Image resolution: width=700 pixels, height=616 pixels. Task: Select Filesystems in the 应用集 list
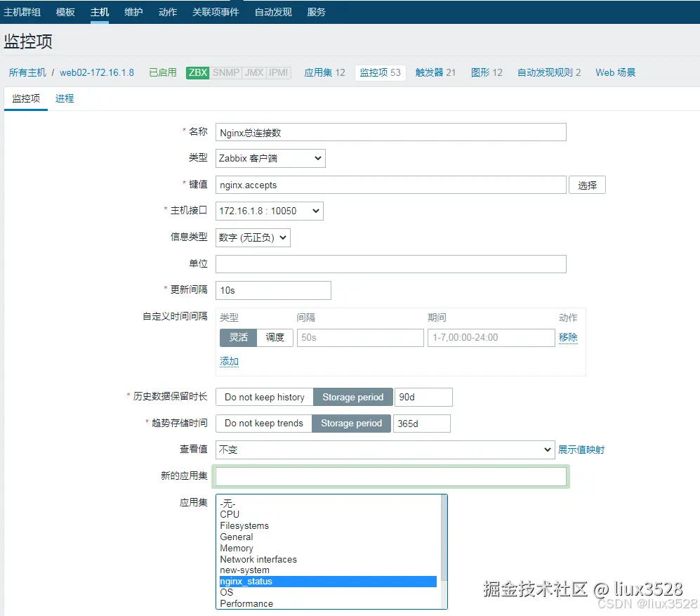[328, 526]
